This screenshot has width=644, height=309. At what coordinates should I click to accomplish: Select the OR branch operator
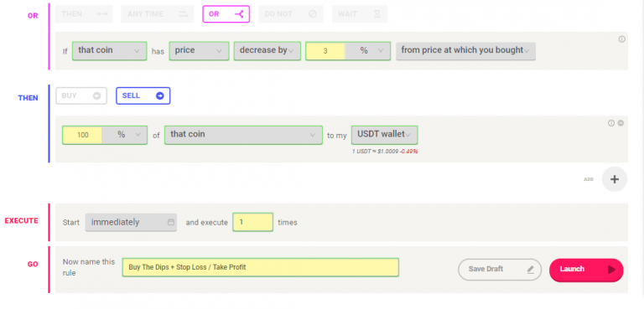[226, 14]
